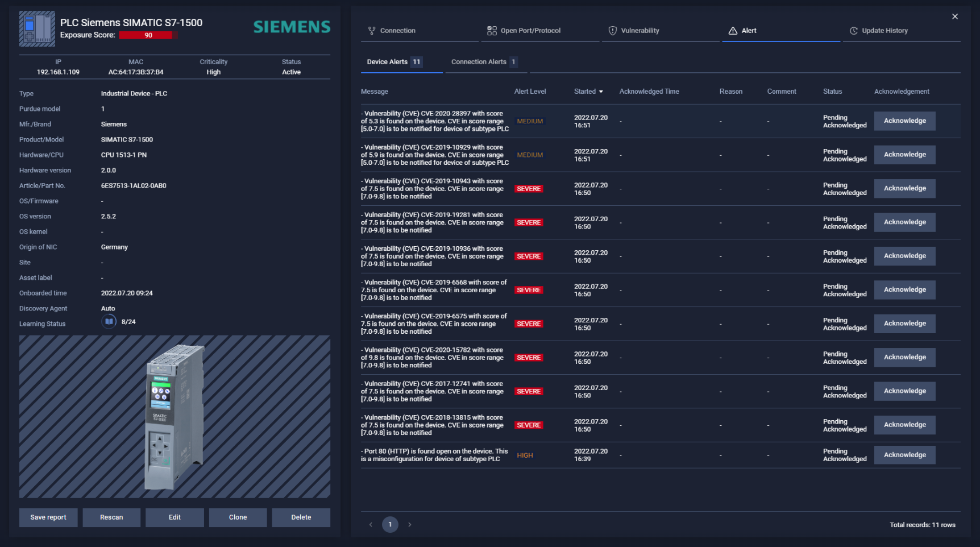Click the Acknowledged Time column header
Image resolution: width=980 pixels, height=547 pixels.
(x=649, y=92)
